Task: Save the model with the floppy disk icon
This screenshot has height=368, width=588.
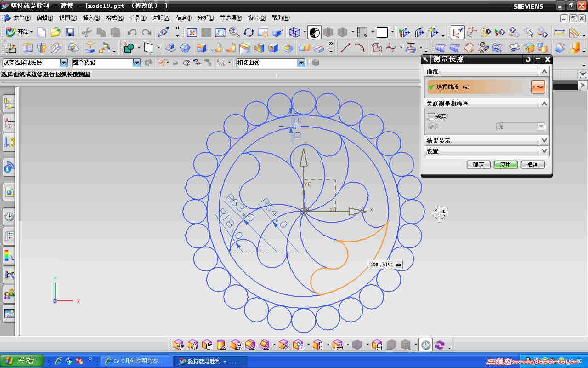Action: [70, 32]
